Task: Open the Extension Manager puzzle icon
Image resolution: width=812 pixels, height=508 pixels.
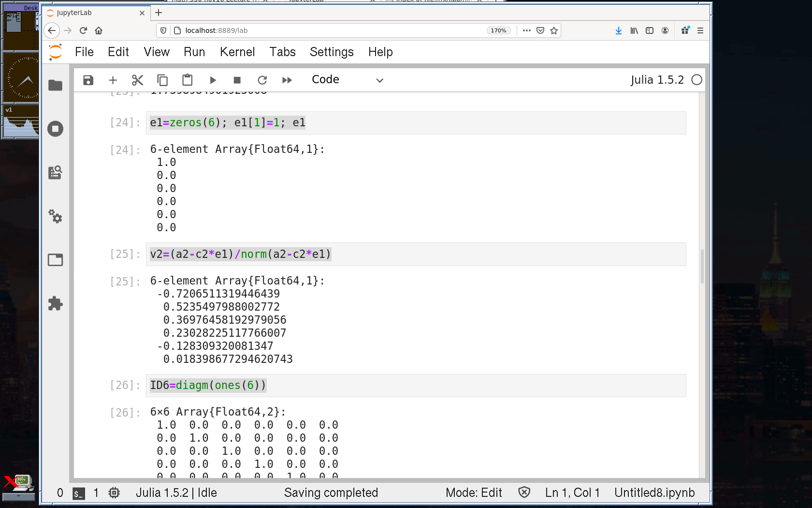Action: (x=56, y=304)
